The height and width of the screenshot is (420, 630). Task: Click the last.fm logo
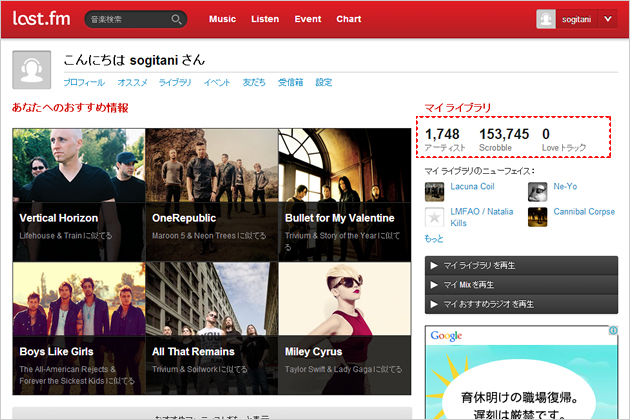pyautogui.click(x=41, y=18)
